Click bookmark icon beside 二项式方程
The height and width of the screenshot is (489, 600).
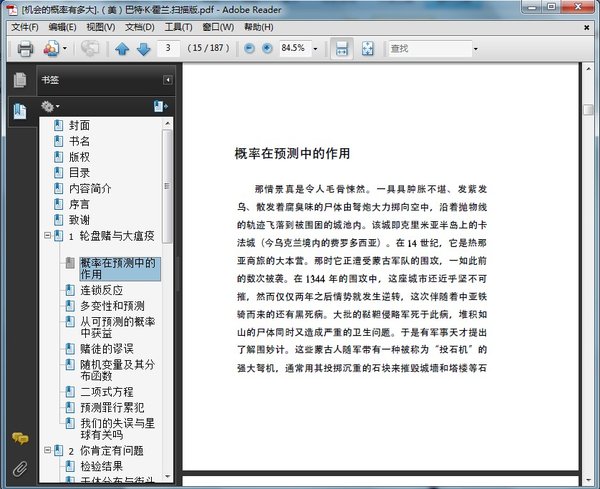[x=70, y=391]
